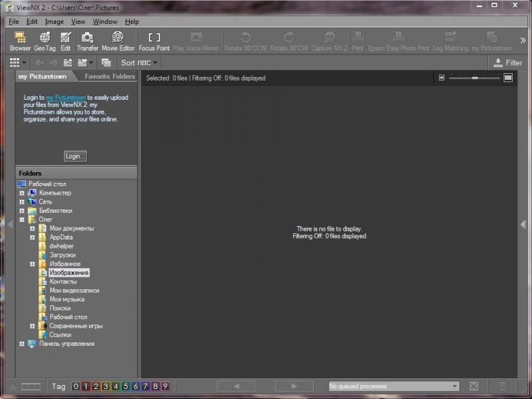Set smallest thumbnail size
532x399 pixels.
(x=442, y=78)
